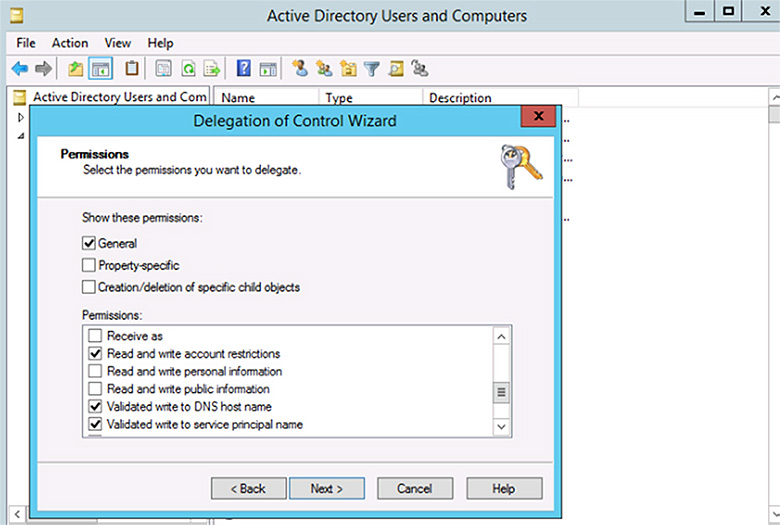This screenshot has height=525, width=780.
Task: Close the Delegation of Control Wizard dialog
Action: coord(538,116)
